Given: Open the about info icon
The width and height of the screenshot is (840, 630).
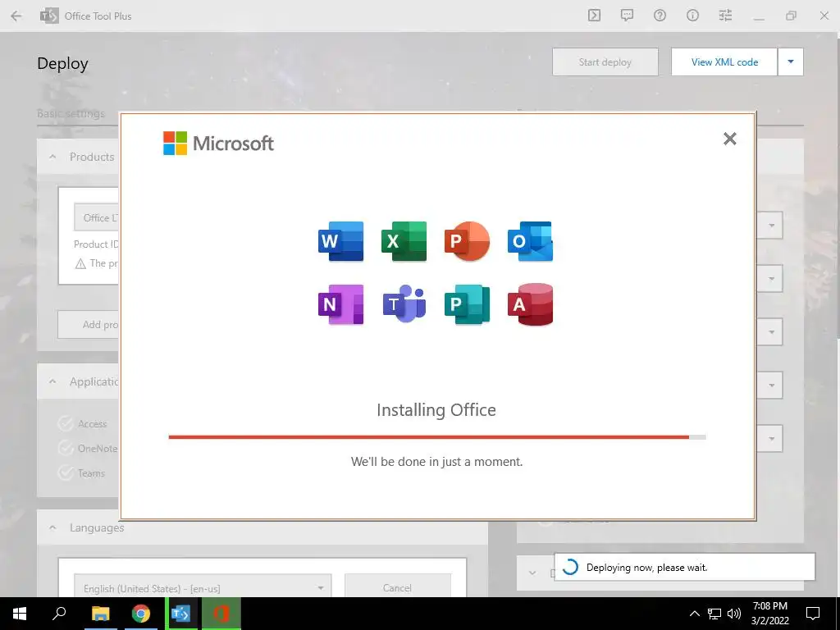Looking at the screenshot, I should coord(692,16).
